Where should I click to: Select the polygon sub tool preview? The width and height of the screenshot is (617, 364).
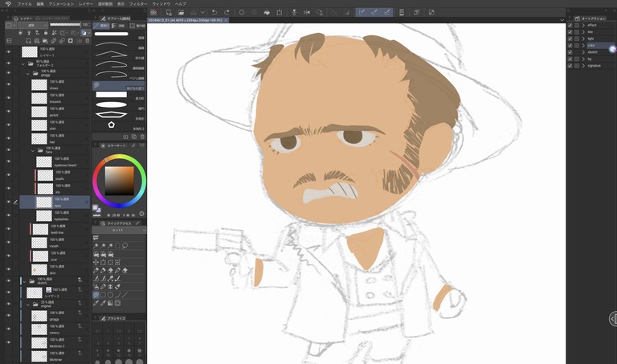tap(112, 115)
